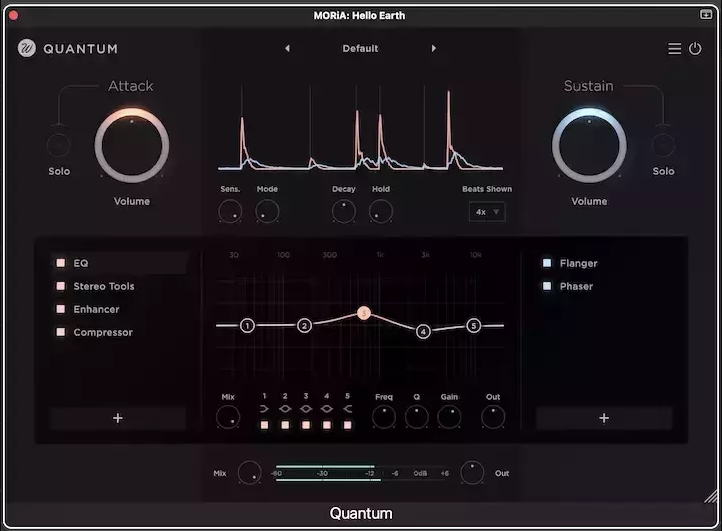722x531 pixels.
Task: Toggle Stereo Tools module enable square
Action: click(60, 286)
